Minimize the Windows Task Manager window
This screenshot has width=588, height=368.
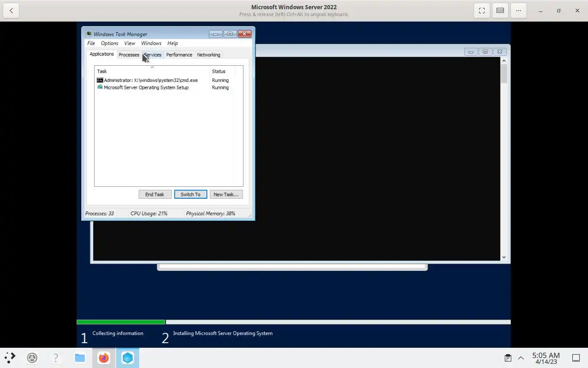click(x=215, y=34)
